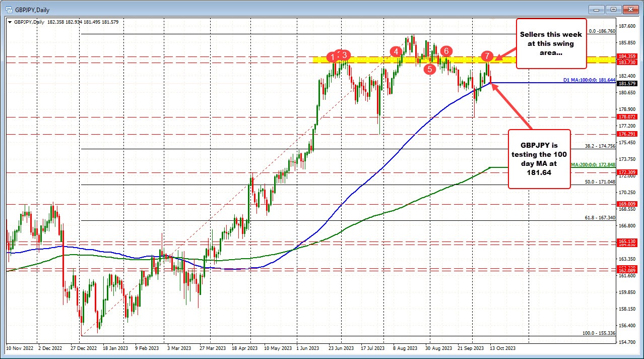Image resolution: width=644 pixels, height=359 pixels.
Task: Select numbered marker 1 on the chart
Action: pyautogui.click(x=332, y=57)
